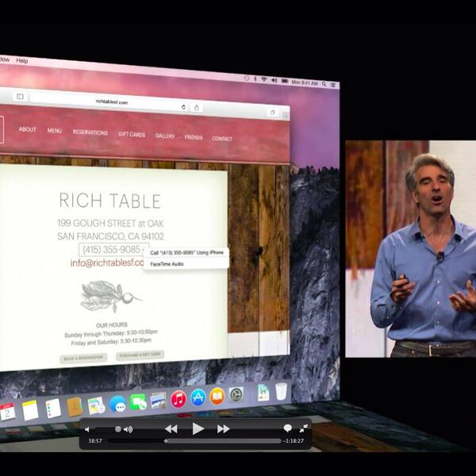Open Notification Center icon
This screenshot has height=476, width=476.
[x=333, y=85]
